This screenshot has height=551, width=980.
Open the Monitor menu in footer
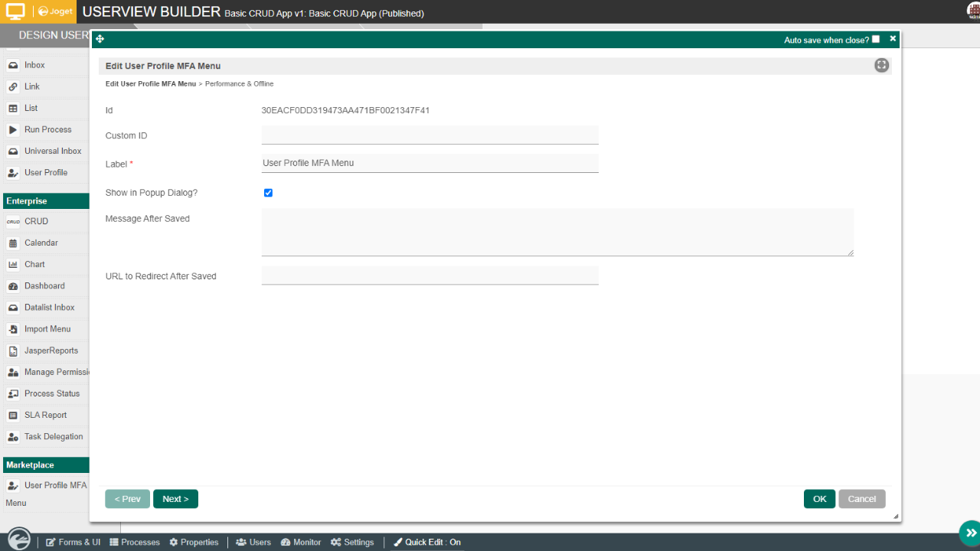pyautogui.click(x=301, y=542)
